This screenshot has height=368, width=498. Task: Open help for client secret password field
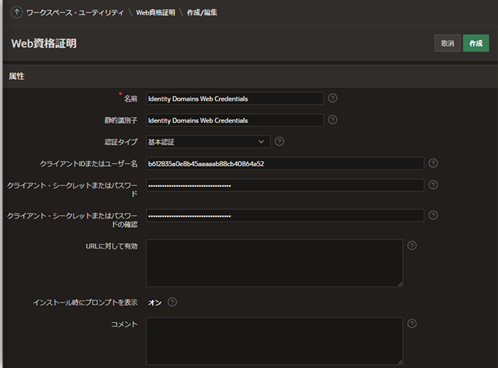tap(433, 185)
